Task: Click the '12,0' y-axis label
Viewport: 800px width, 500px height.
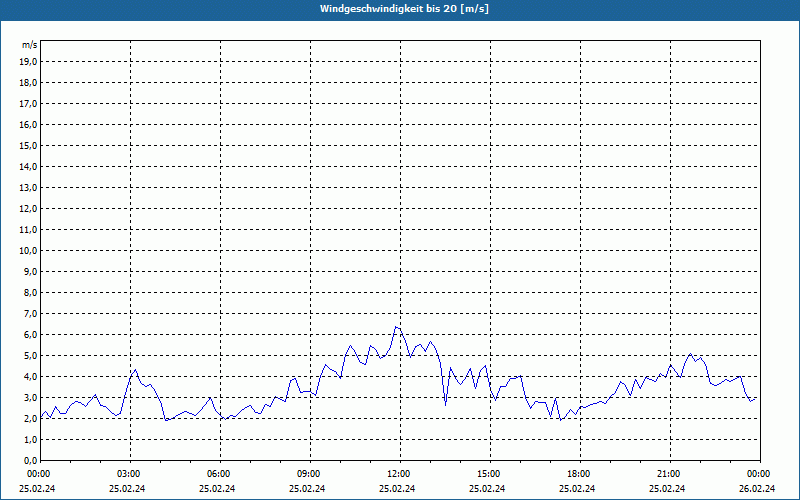Action: [x=28, y=209]
